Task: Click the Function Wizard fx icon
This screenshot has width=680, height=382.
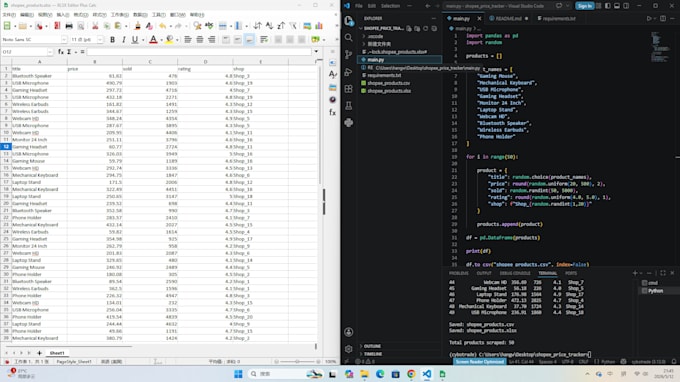Action: point(61,52)
